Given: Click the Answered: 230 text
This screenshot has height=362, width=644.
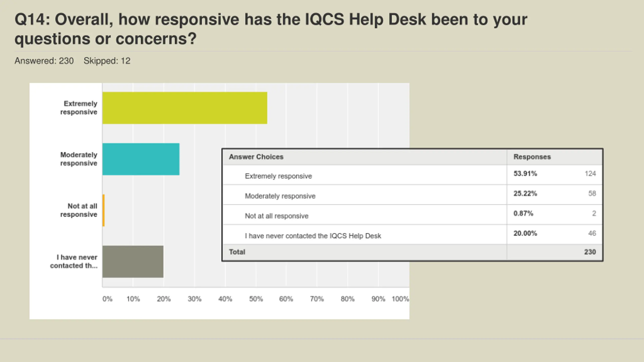Looking at the screenshot, I should tap(44, 61).
